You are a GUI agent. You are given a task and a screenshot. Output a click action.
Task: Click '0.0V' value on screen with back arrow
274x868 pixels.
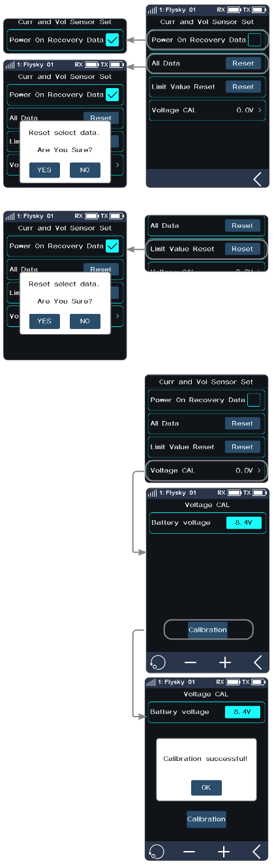tap(245, 110)
